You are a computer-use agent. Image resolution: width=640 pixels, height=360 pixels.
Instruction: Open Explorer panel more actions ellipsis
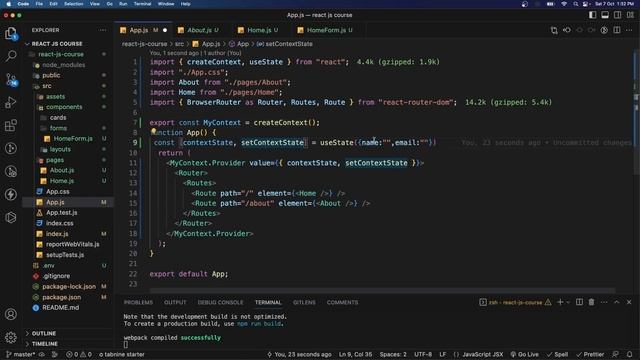coord(102,30)
